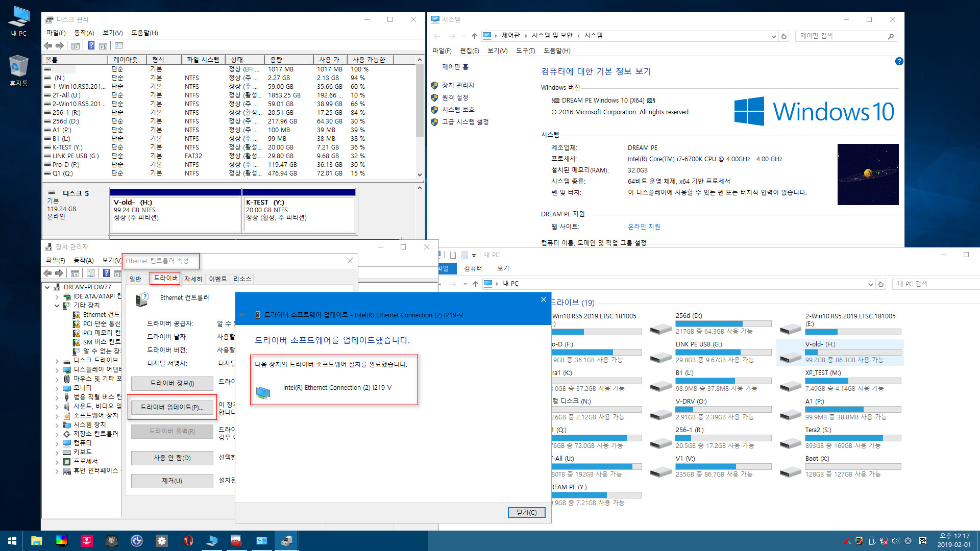The image size is (980, 551).
Task: Open the 내 PC desktop icon
Action: tap(19, 21)
